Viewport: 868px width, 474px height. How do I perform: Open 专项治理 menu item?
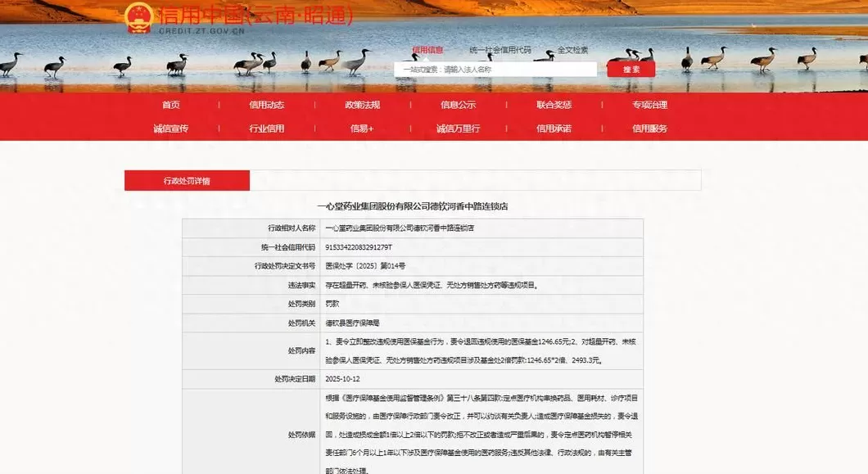tap(650, 105)
